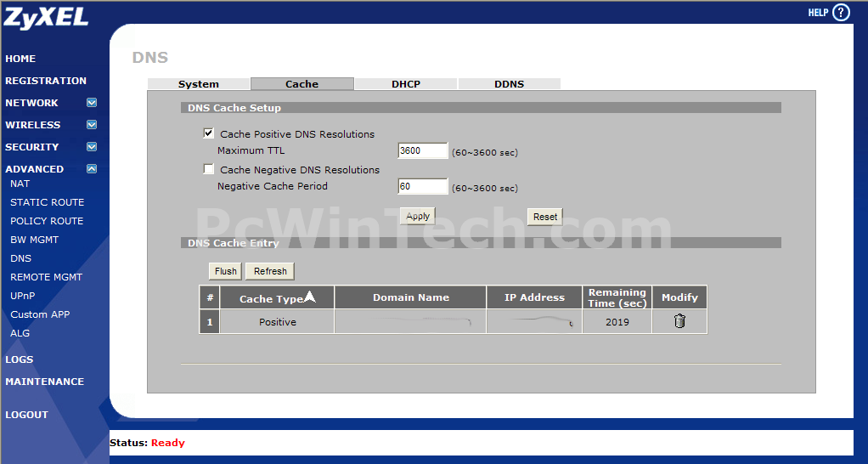
Task: Click LOGOUT in sidebar
Action: coord(26,415)
